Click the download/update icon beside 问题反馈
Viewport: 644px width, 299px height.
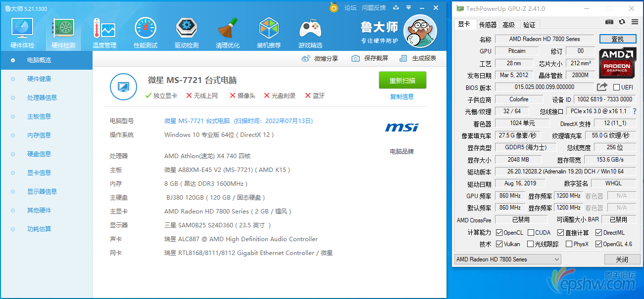pos(396,7)
